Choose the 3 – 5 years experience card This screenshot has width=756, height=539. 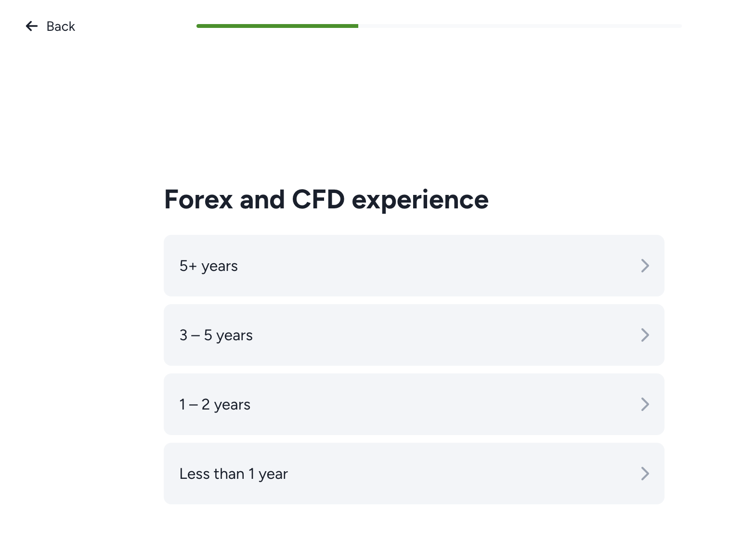point(414,335)
